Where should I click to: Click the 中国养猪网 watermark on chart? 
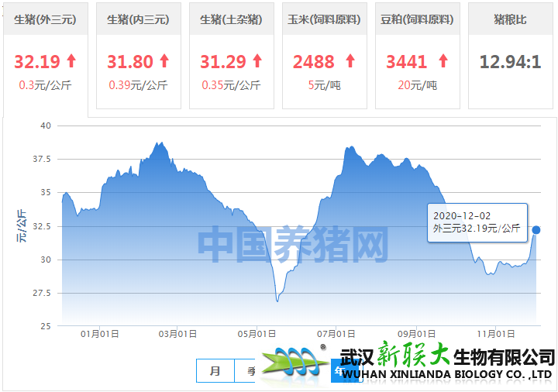point(292,244)
